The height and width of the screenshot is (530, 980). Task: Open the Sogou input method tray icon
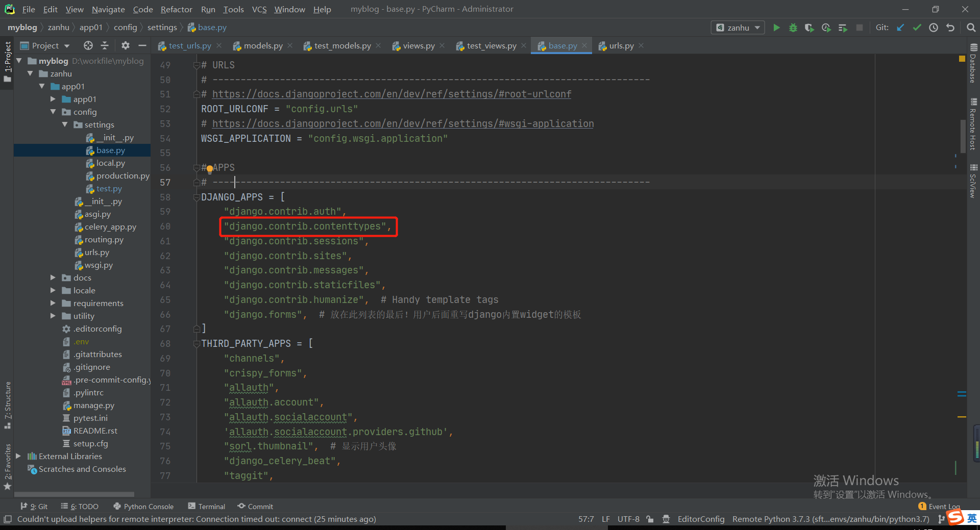coord(956,518)
